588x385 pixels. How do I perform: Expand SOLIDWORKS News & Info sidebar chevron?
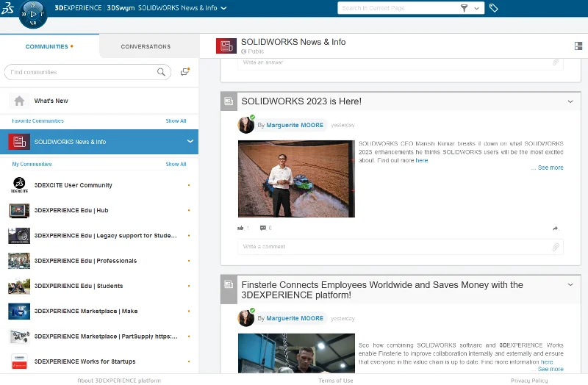point(190,141)
